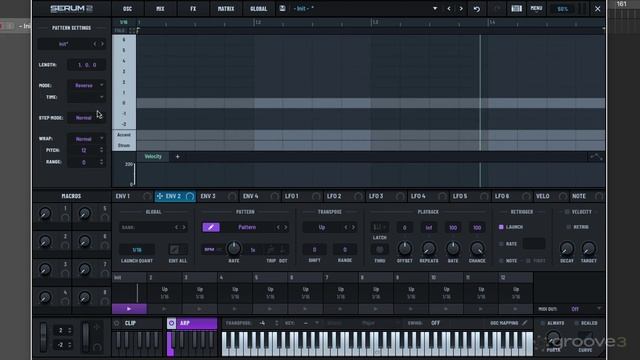Screen dimensions: 640x360
Task: Open the preset browser dropdown triangle
Action: (x=435, y=9)
